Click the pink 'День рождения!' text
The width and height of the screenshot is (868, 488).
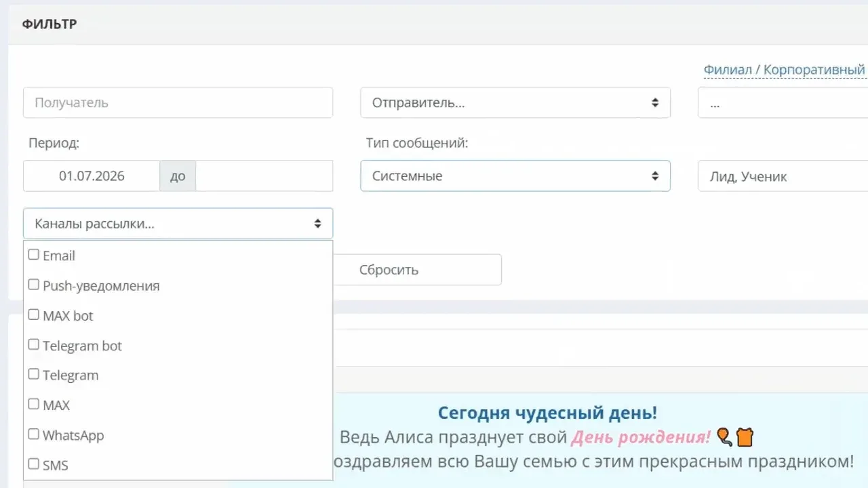tap(641, 437)
